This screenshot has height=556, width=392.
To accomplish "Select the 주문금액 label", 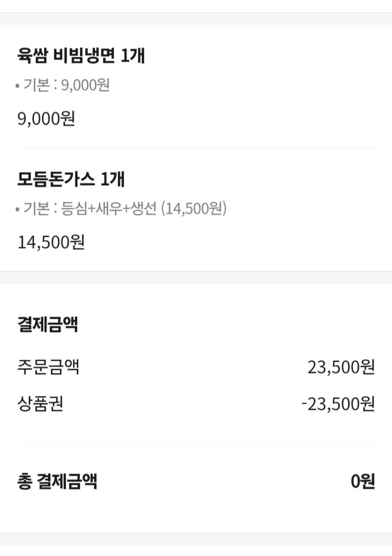I will [48, 368].
